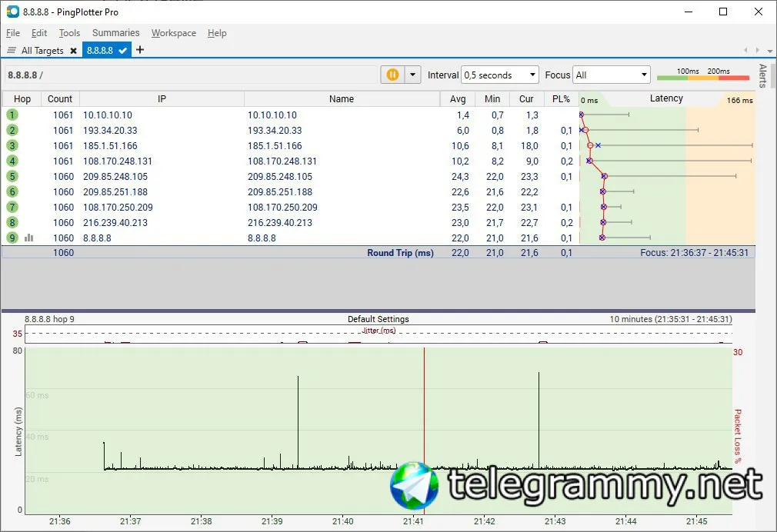Select hop 2 green circle icon
Screen dimensions: 777x532
(x=12, y=130)
